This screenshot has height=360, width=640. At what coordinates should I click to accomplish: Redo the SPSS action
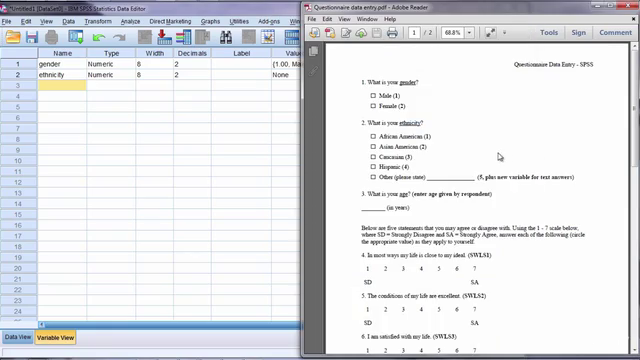tap(119, 38)
